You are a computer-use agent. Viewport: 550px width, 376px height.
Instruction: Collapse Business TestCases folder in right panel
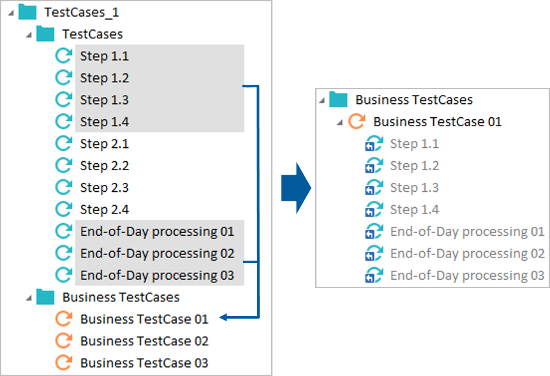pos(322,101)
